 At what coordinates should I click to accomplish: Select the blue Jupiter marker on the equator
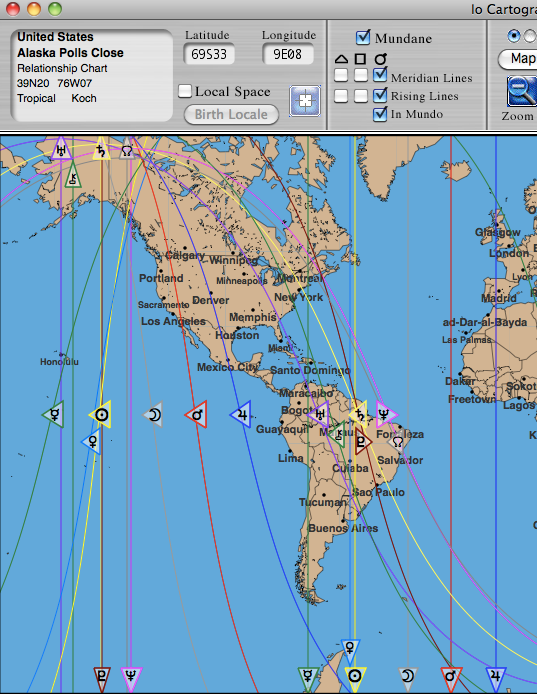pyautogui.click(x=241, y=415)
